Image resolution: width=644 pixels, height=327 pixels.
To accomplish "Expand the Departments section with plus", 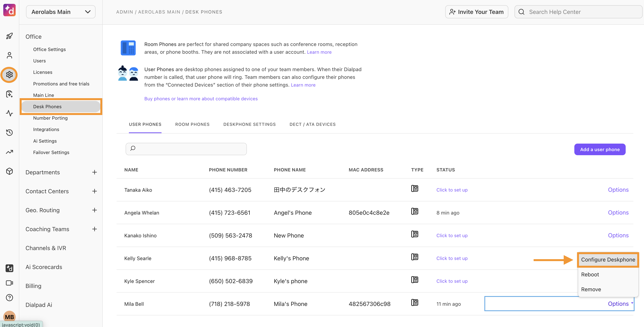I will [x=94, y=172].
